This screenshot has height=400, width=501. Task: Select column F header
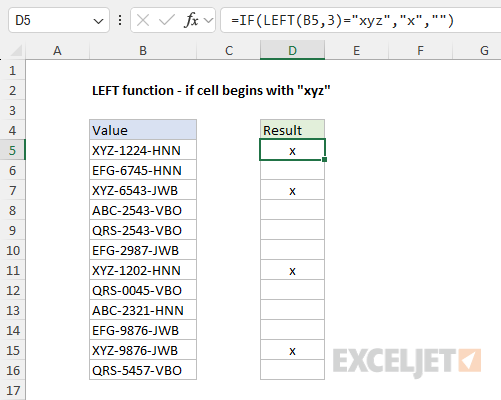coord(420,51)
